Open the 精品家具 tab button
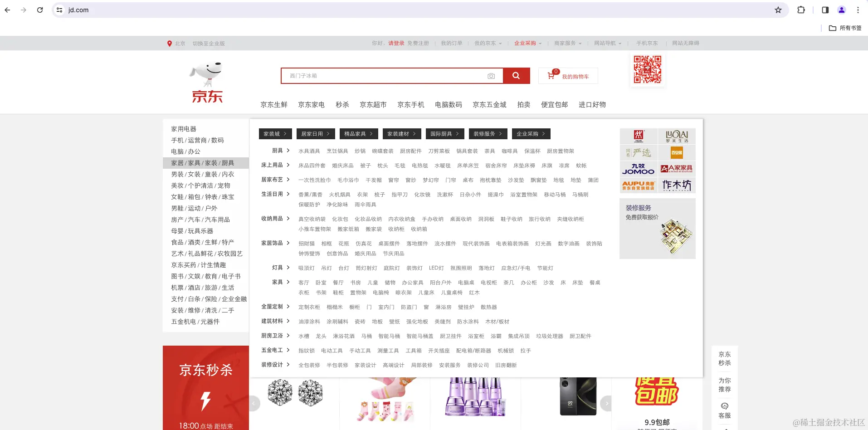868x430 pixels. 359,134
